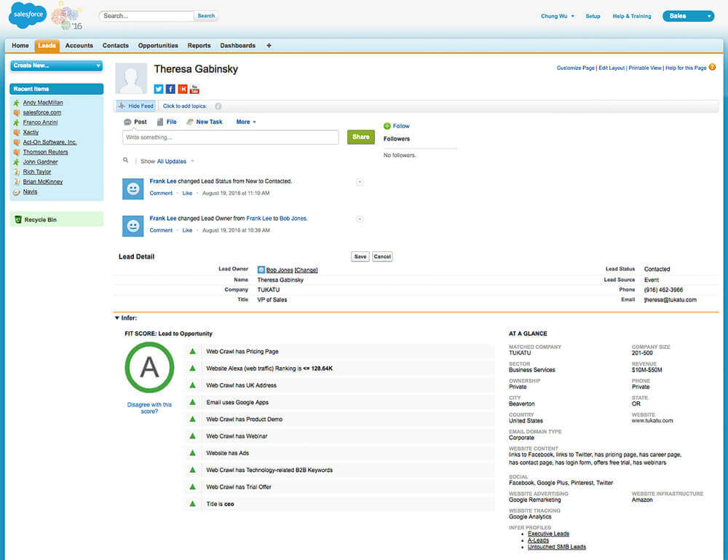Click Theresa Gabinsky's profile photo
728x560 pixels.
131,79
